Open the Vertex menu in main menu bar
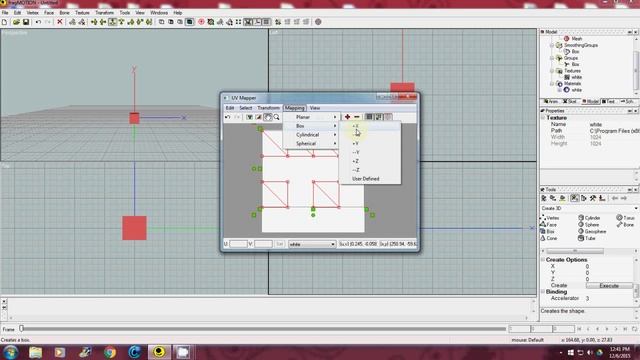Image resolution: width=640 pixels, height=360 pixels. point(33,13)
